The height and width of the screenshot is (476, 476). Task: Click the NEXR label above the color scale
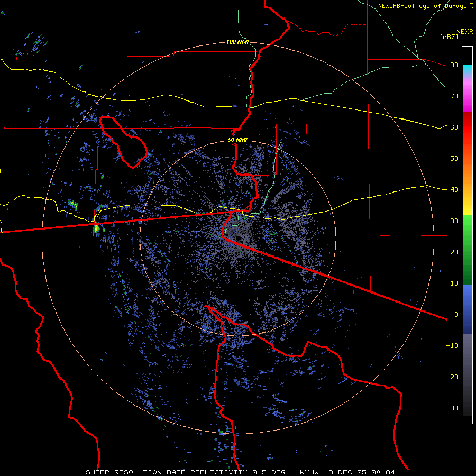(465, 32)
